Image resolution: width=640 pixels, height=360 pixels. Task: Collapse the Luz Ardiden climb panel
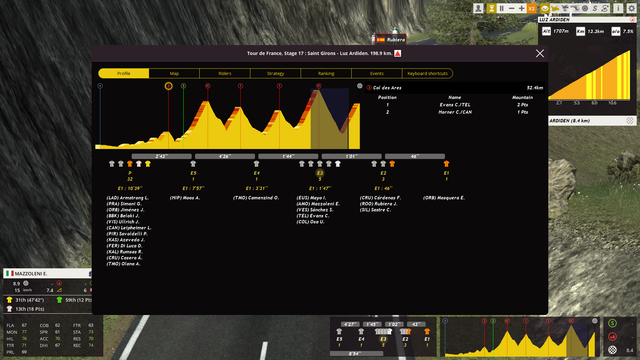click(x=632, y=19)
